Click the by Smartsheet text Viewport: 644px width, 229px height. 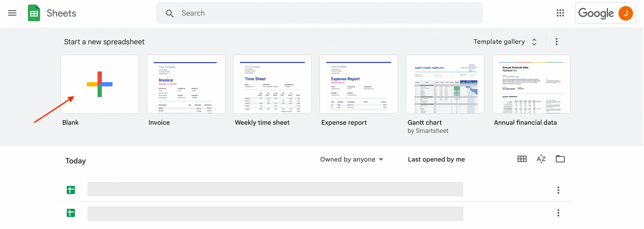428,131
